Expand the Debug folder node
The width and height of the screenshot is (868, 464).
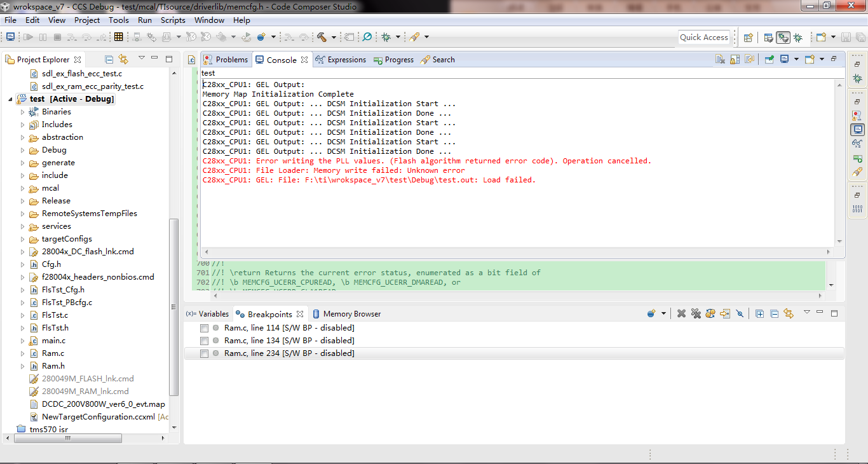[22, 150]
